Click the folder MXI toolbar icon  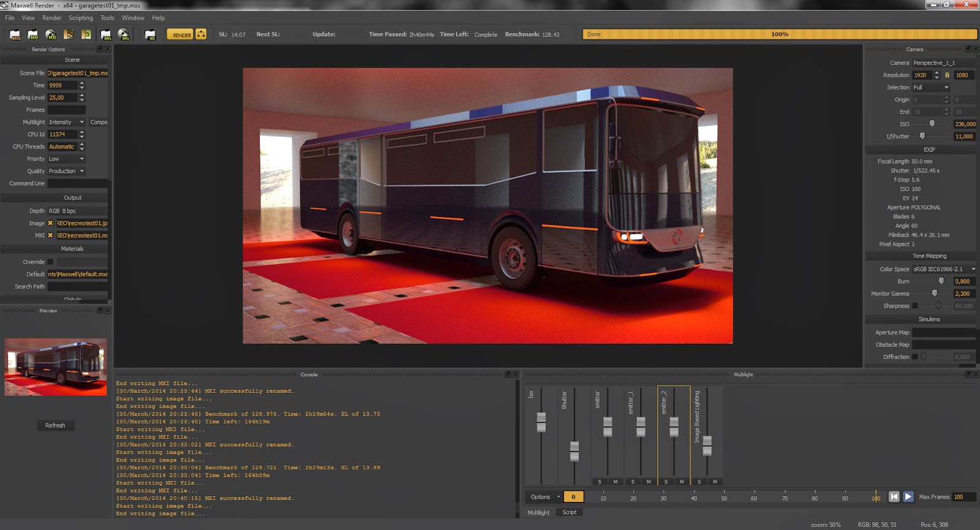point(33,34)
